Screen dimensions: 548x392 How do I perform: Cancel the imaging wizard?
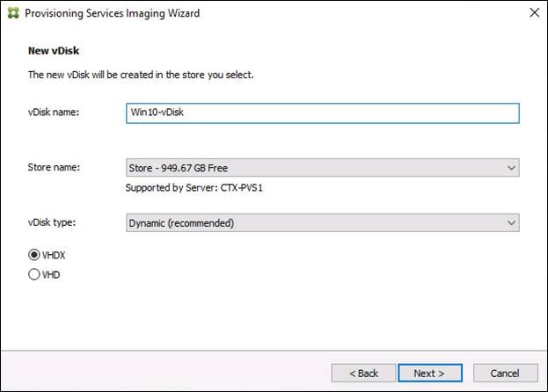point(505,373)
